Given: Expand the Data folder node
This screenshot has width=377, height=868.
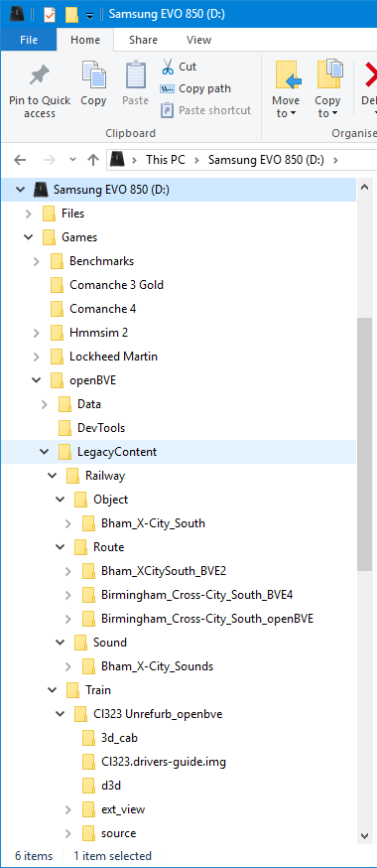Looking at the screenshot, I should pos(45,404).
